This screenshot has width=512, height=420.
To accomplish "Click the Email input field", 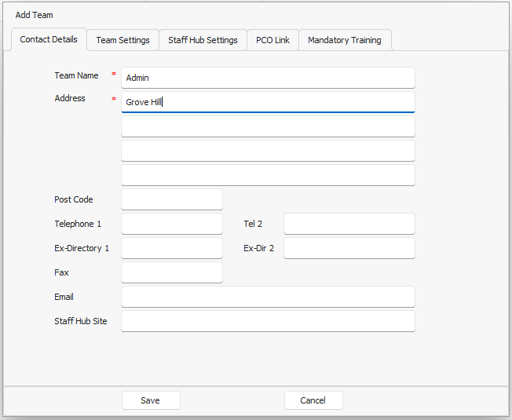I will (268, 297).
